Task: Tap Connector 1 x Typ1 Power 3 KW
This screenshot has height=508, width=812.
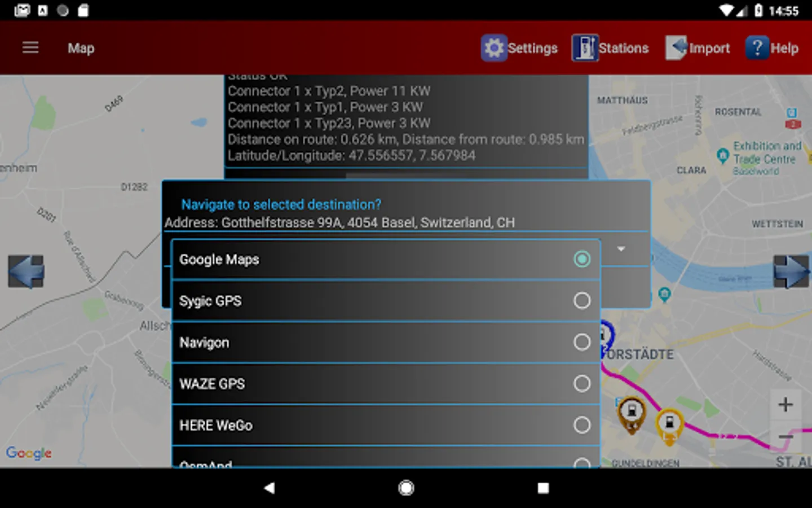Action: [x=325, y=107]
